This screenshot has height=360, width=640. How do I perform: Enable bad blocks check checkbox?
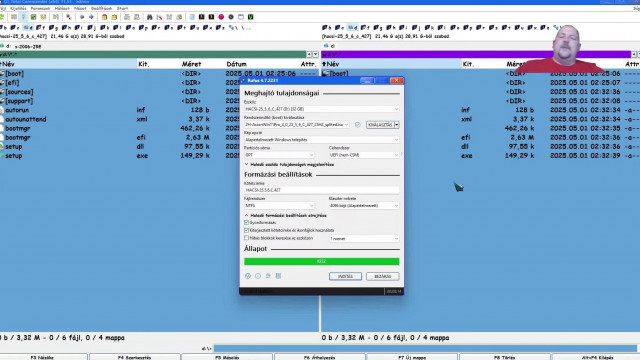(247, 238)
